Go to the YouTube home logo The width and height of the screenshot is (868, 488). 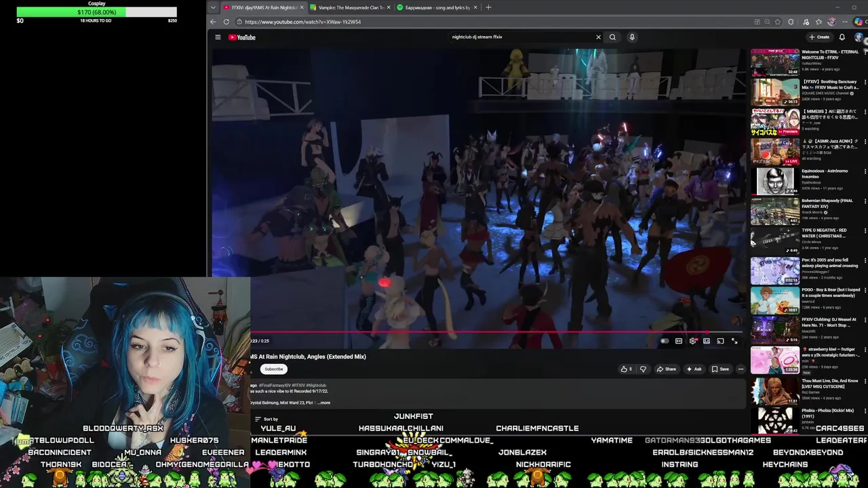(x=241, y=37)
